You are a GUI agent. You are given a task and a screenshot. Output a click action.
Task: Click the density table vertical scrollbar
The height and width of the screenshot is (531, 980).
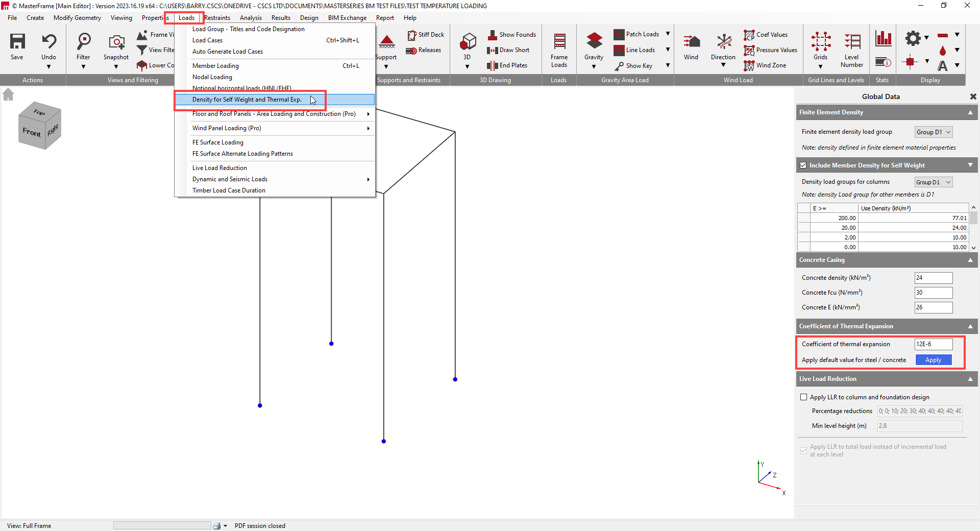click(x=973, y=227)
